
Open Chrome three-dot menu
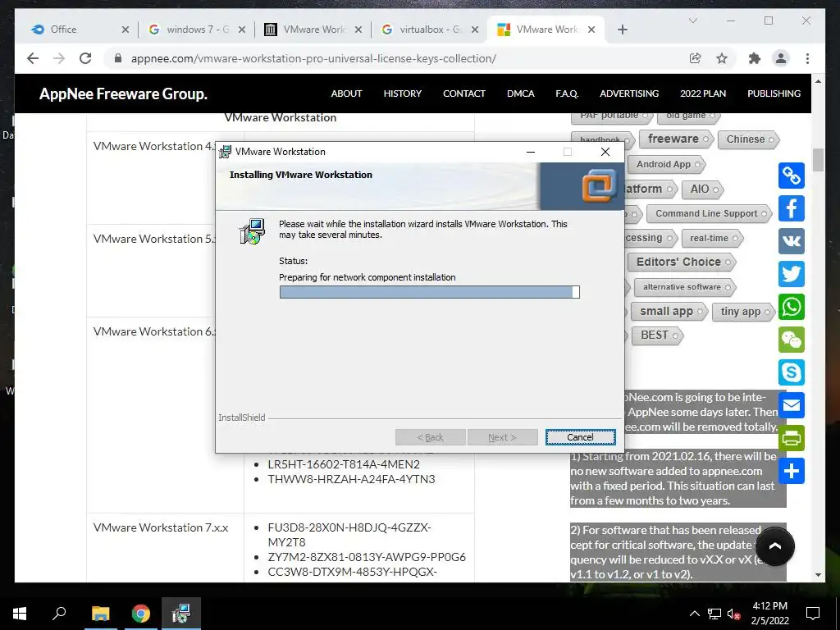pos(807,58)
